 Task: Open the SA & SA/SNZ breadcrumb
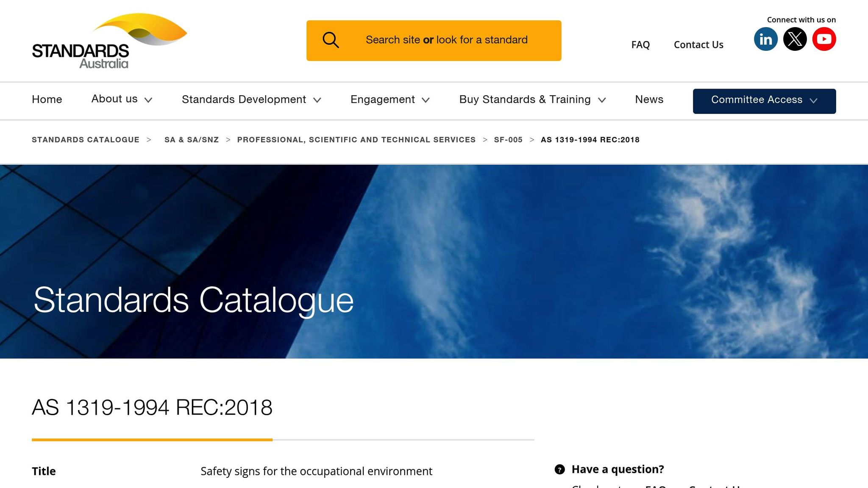[x=192, y=140]
